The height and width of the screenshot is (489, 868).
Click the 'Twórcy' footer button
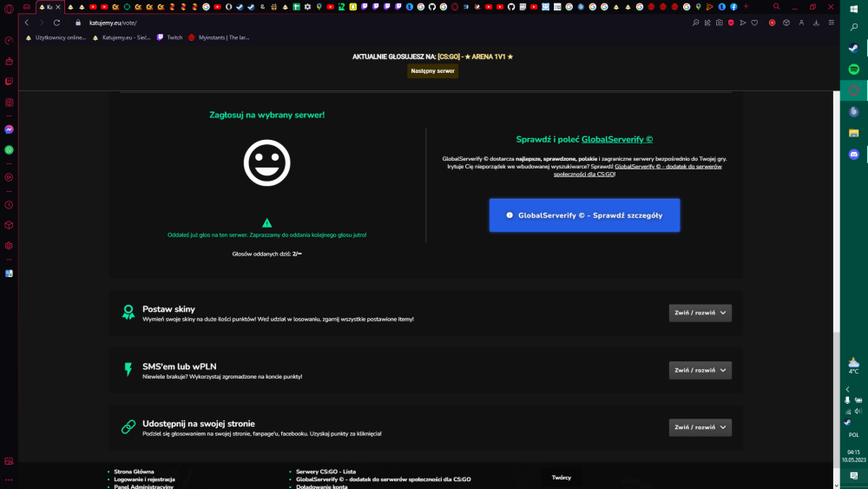562,478
